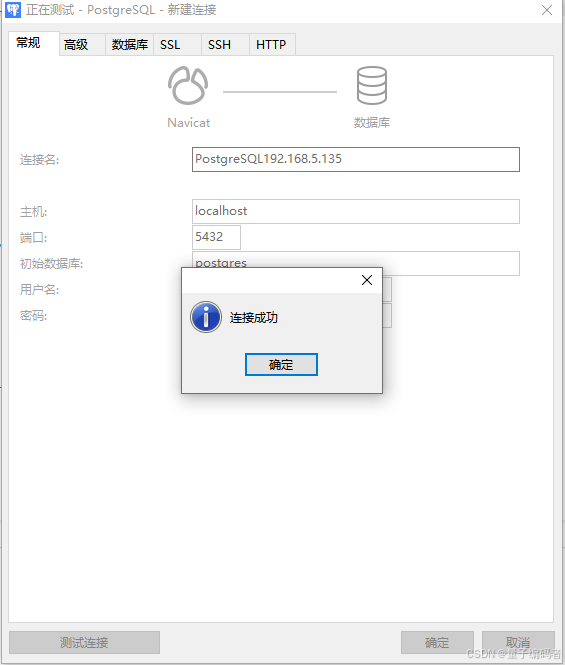Viewport: 565px width, 665px height.
Task: Focus the 连接名 input field
Action: click(356, 159)
